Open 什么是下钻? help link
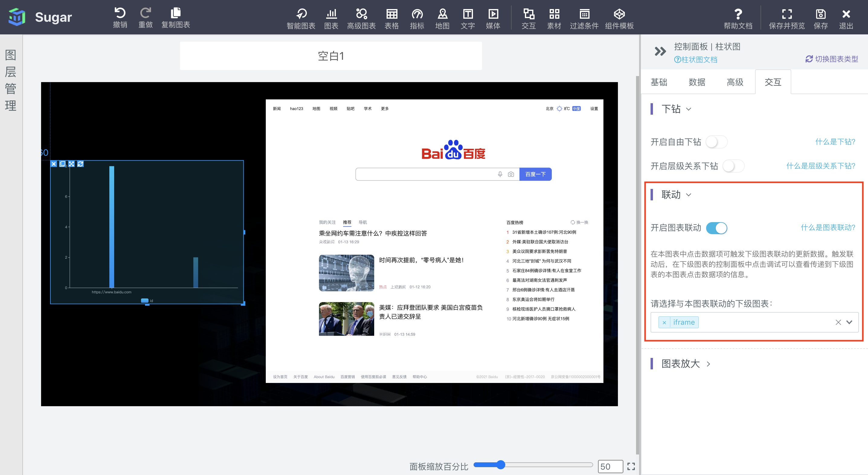 [835, 142]
